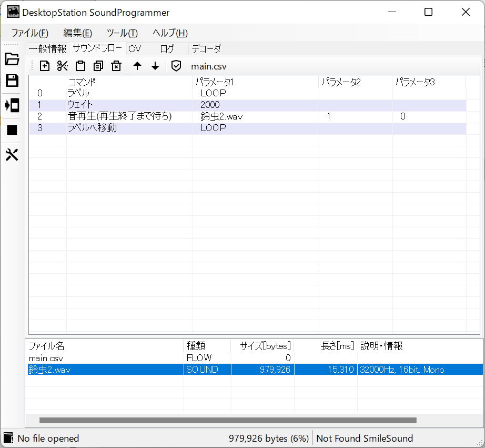Open the ツール(T) menu
485x448 pixels.
[x=122, y=33]
